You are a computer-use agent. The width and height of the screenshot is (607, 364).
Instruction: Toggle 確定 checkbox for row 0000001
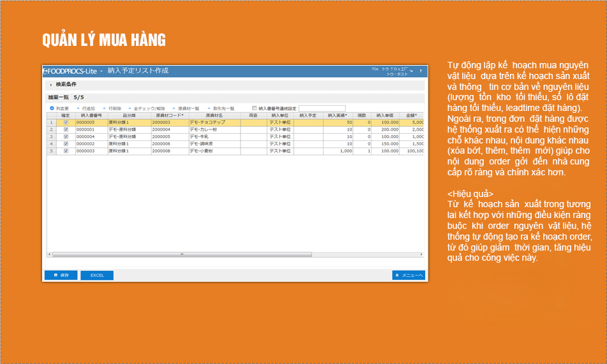(66, 129)
